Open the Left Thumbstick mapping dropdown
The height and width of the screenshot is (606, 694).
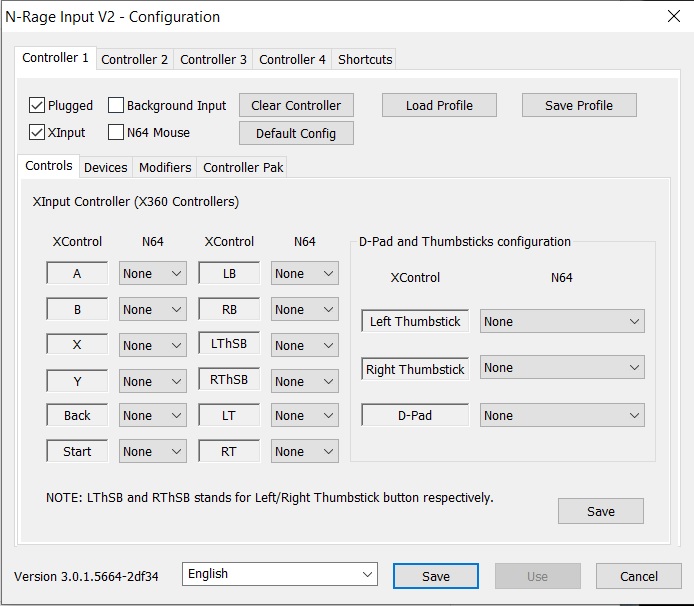562,321
